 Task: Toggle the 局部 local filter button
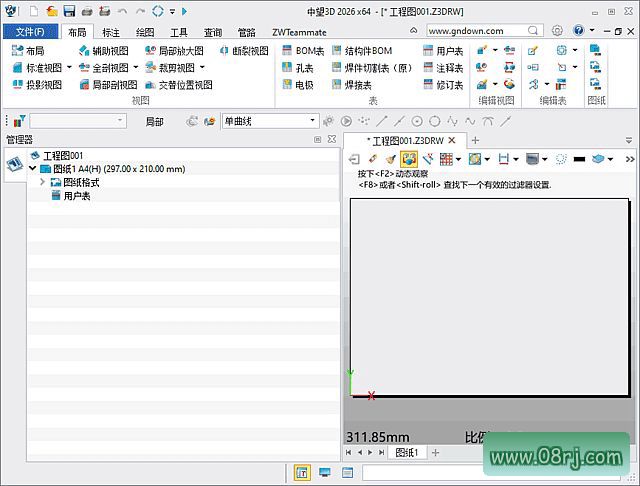click(x=155, y=121)
